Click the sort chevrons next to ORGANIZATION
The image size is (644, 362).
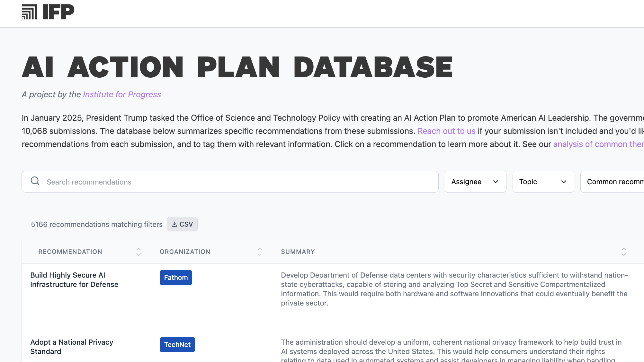pos(260,252)
